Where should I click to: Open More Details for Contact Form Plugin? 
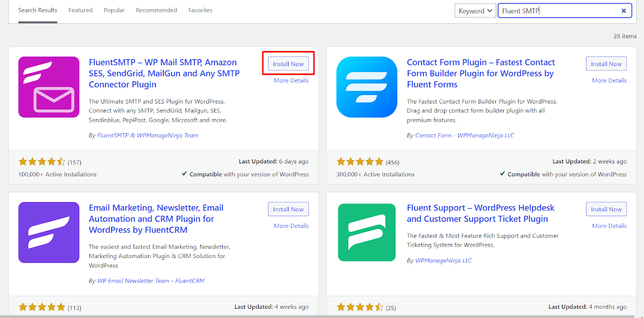pyautogui.click(x=609, y=81)
